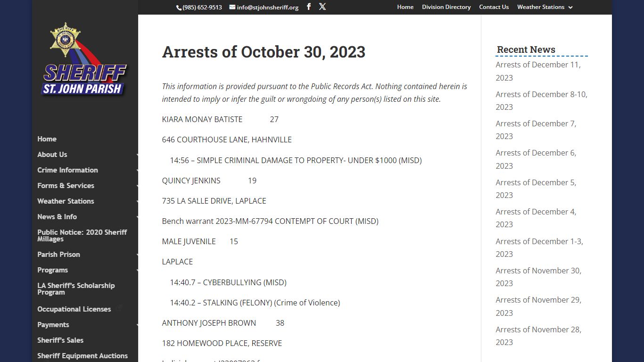
Task: Expand the sidebar Weather Stations submenu arrow
Action: click(x=137, y=202)
